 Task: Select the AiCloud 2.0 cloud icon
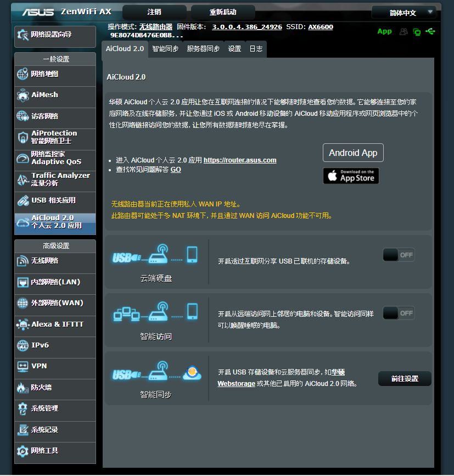(23, 222)
